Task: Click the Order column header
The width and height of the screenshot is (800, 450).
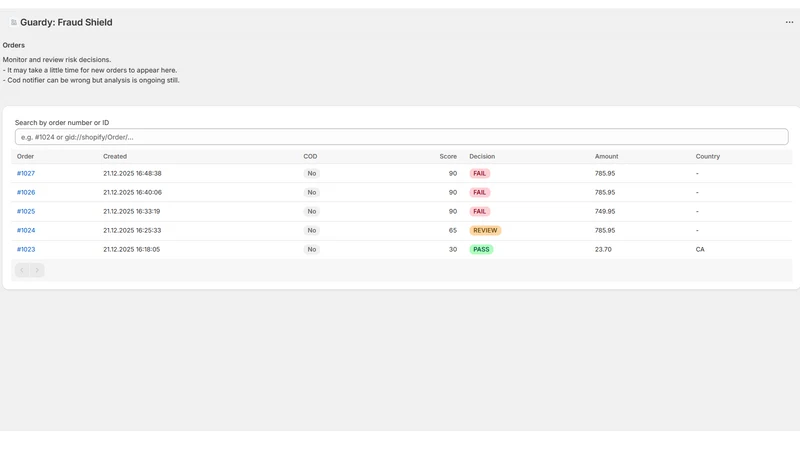Action: [26, 156]
